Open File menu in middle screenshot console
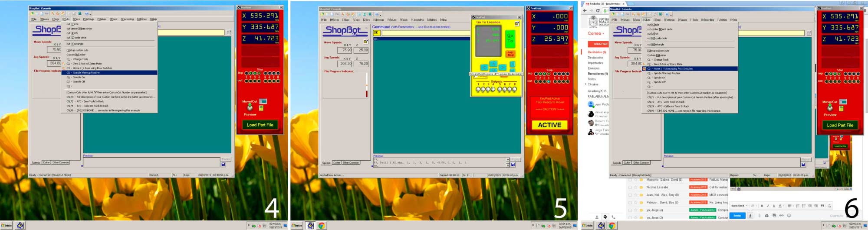The height and width of the screenshot is (230, 868). [324, 20]
